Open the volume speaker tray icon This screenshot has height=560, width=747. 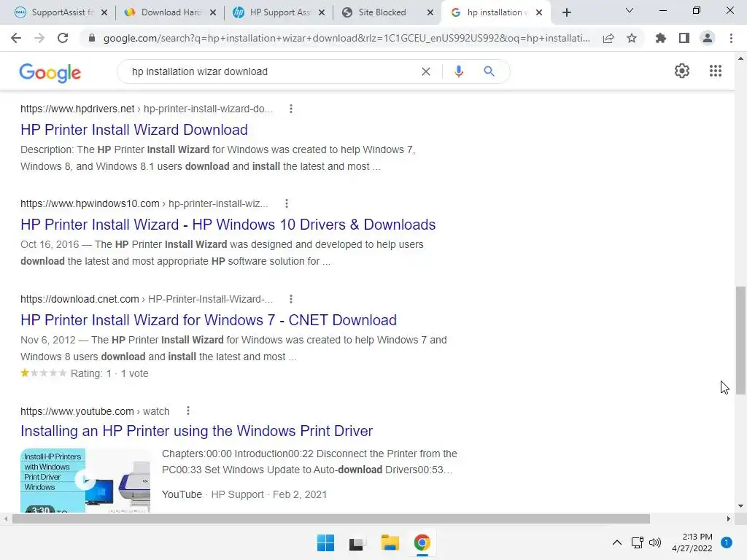click(655, 542)
